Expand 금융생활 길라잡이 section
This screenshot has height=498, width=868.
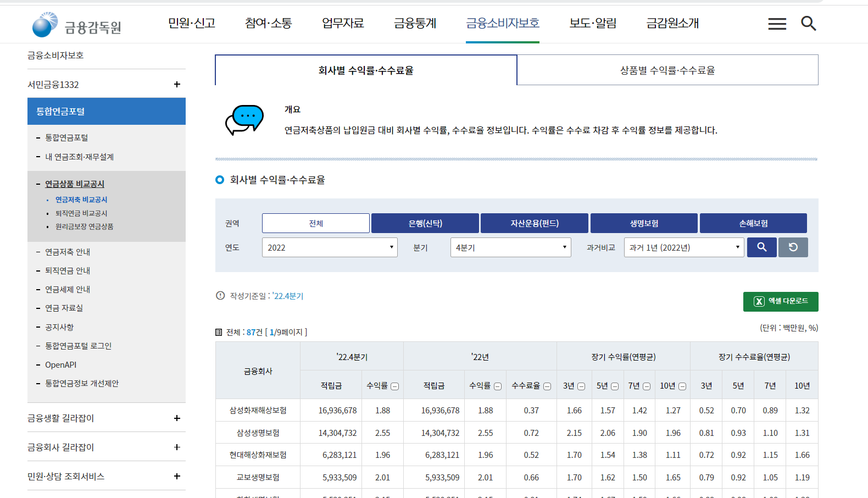(177, 418)
